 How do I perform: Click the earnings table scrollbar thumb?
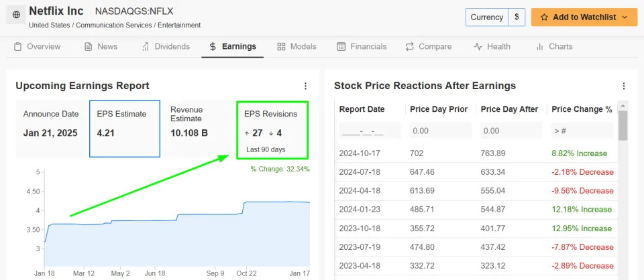(623, 125)
